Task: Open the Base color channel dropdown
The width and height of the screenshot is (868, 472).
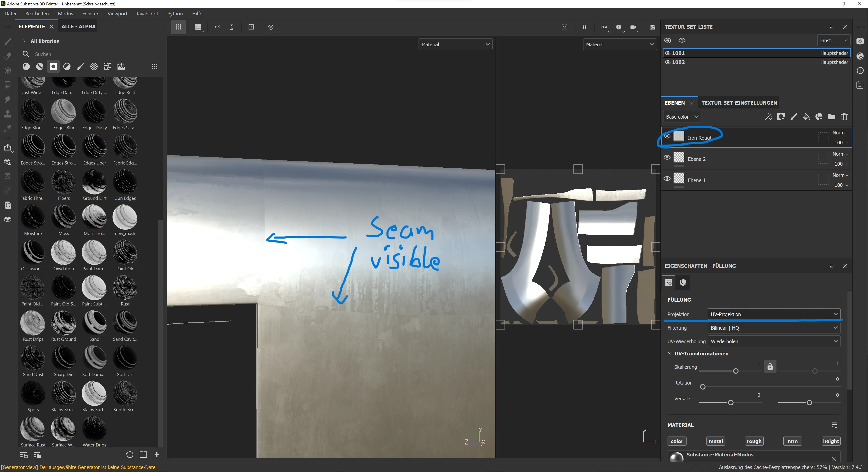Action: [682, 117]
